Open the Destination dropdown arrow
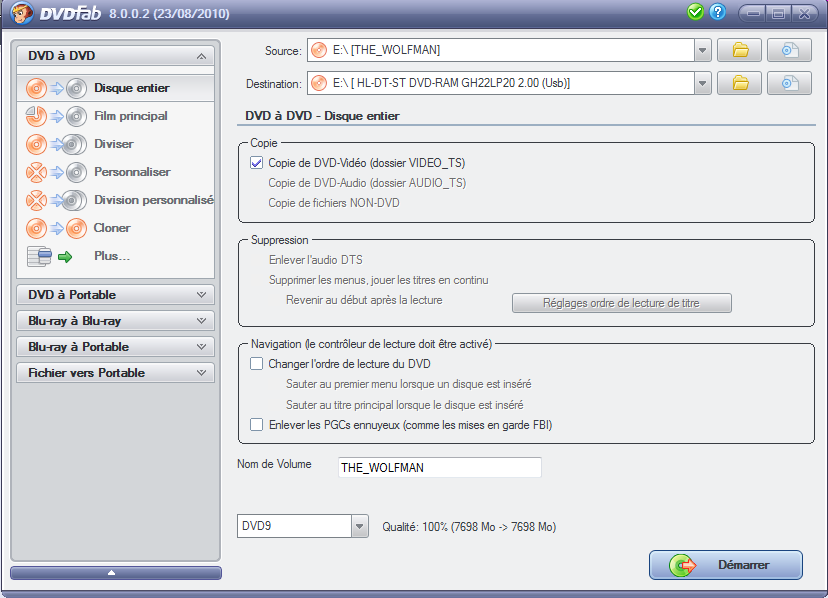The height and width of the screenshot is (598, 828). click(702, 83)
